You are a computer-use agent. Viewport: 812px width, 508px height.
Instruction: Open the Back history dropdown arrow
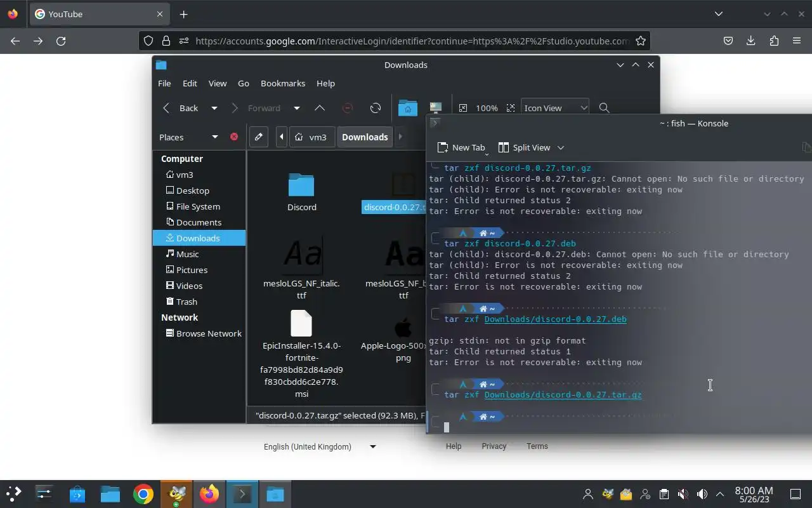click(214, 108)
